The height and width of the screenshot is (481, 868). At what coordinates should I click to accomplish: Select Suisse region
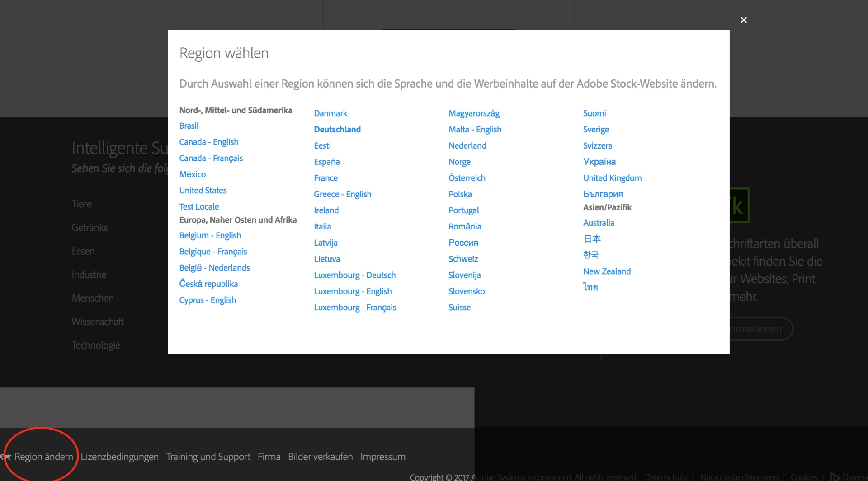point(459,308)
